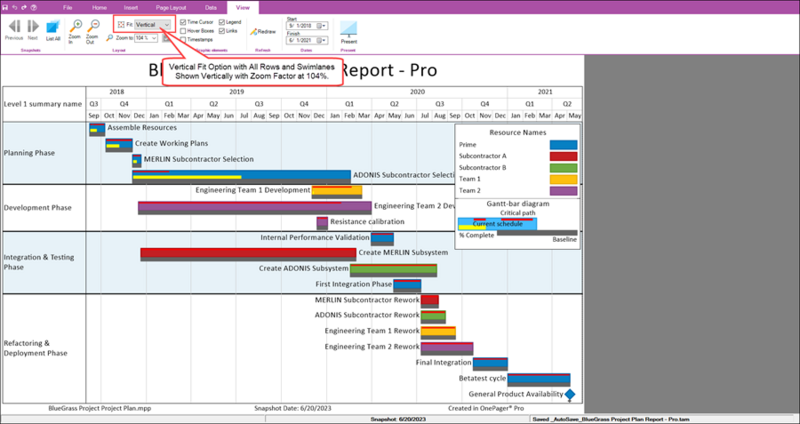Image resolution: width=800 pixels, height=424 pixels.
Task: Select the red Create MERLIN Subsystem bar
Action: (x=248, y=254)
